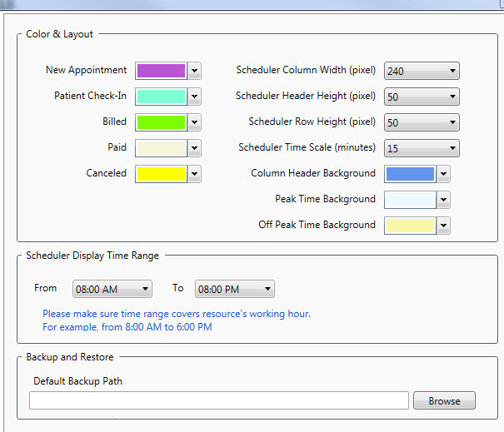Click the To label in time range
Screen dimensions: 504x432
point(177,288)
